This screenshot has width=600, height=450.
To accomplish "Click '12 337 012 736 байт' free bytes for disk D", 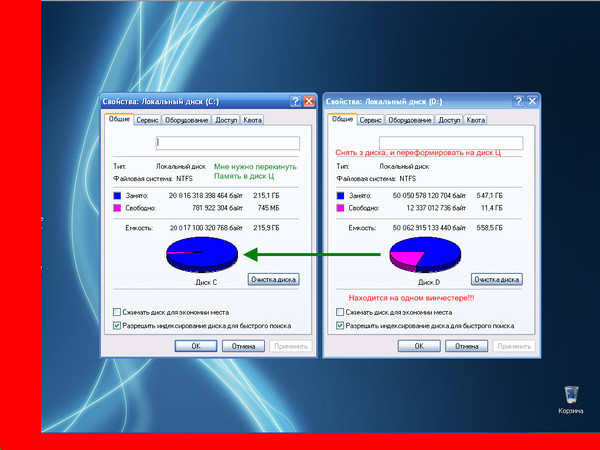I will [436, 208].
